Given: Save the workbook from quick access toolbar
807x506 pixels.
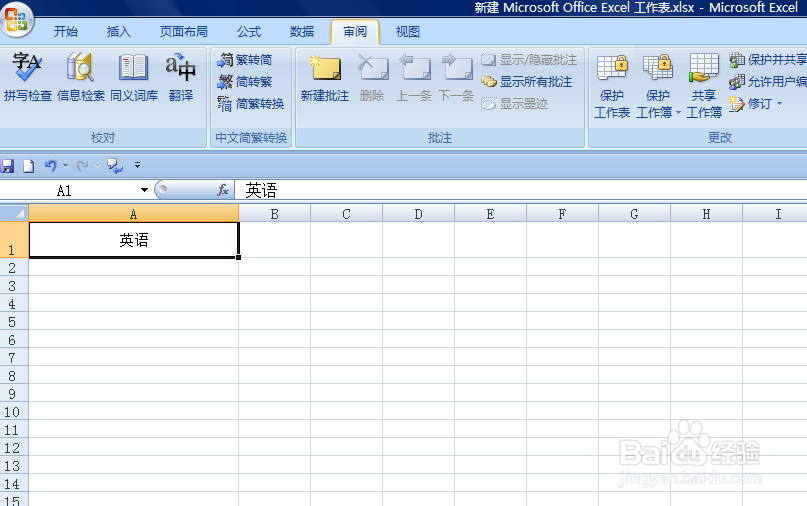Looking at the screenshot, I should [x=7, y=166].
